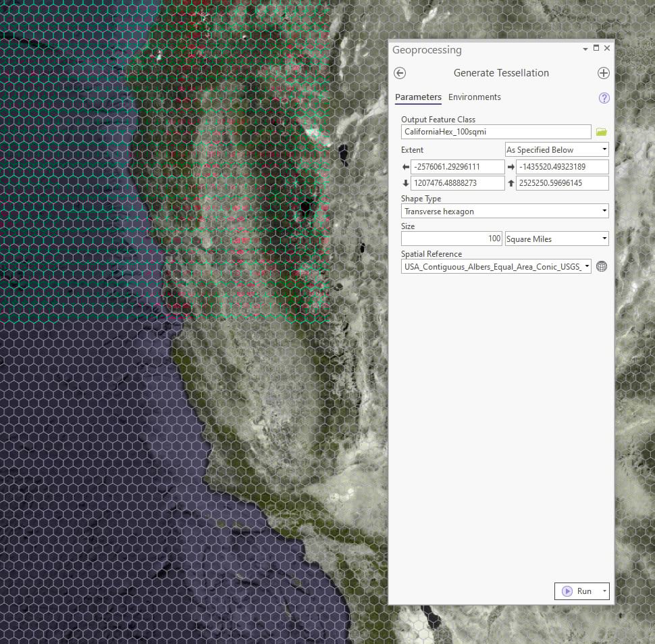Open the Extent 'As Specified Below' dropdown

556,149
